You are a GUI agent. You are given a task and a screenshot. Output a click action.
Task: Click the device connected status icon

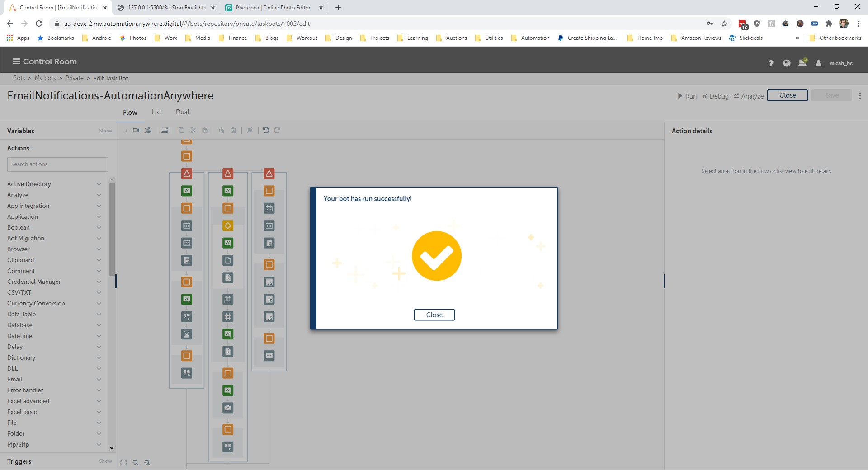tap(802, 62)
